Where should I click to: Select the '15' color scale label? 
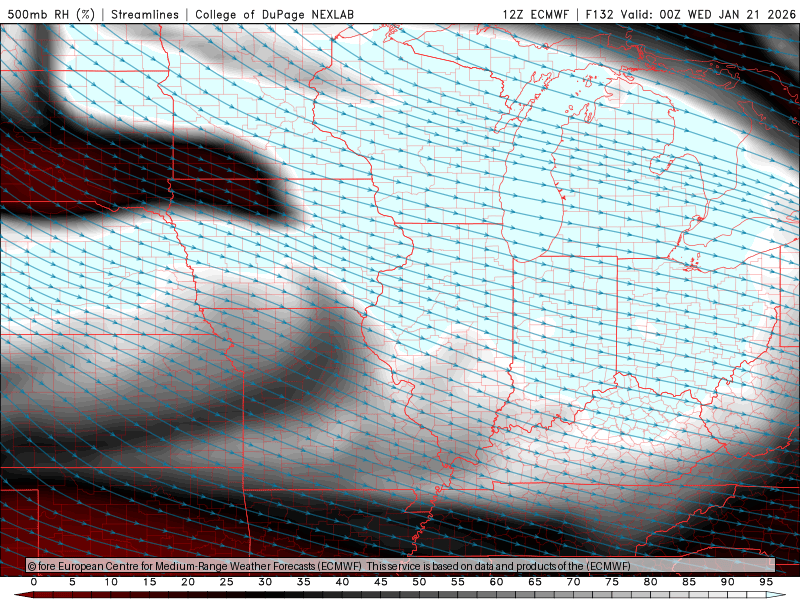point(149,582)
